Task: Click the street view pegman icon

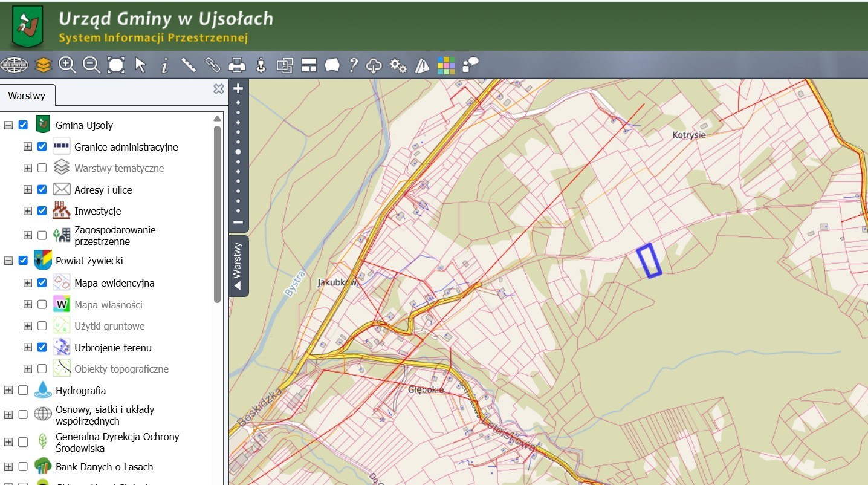Action: pyautogui.click(x=261, y=65)
